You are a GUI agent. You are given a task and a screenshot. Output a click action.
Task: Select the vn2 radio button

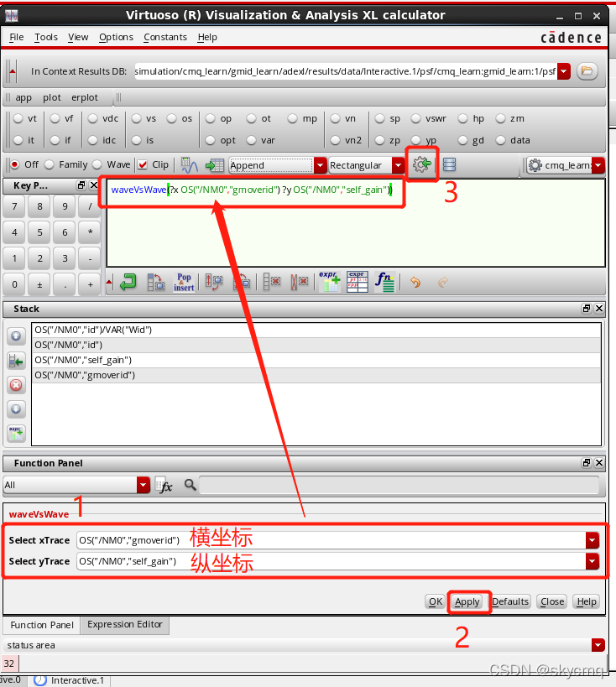tap(336, 140)
